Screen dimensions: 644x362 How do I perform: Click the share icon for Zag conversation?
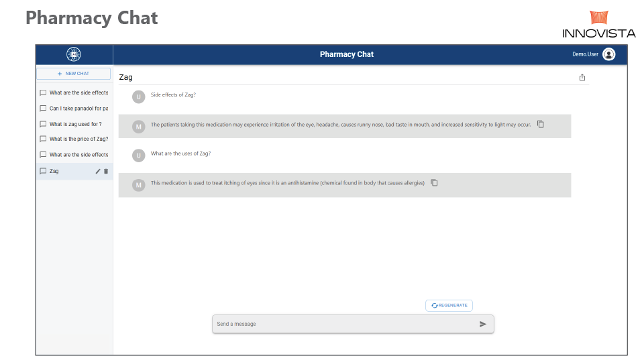582,78
